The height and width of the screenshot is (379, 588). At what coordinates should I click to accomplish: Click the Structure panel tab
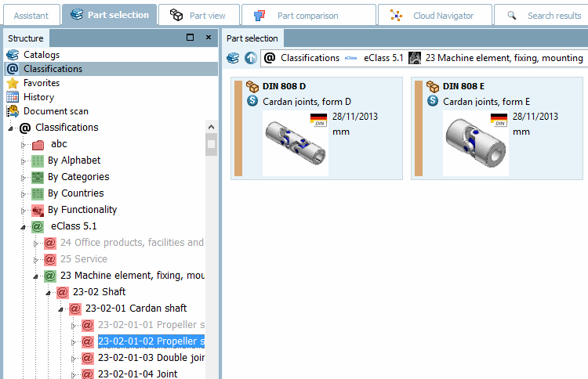26,38
